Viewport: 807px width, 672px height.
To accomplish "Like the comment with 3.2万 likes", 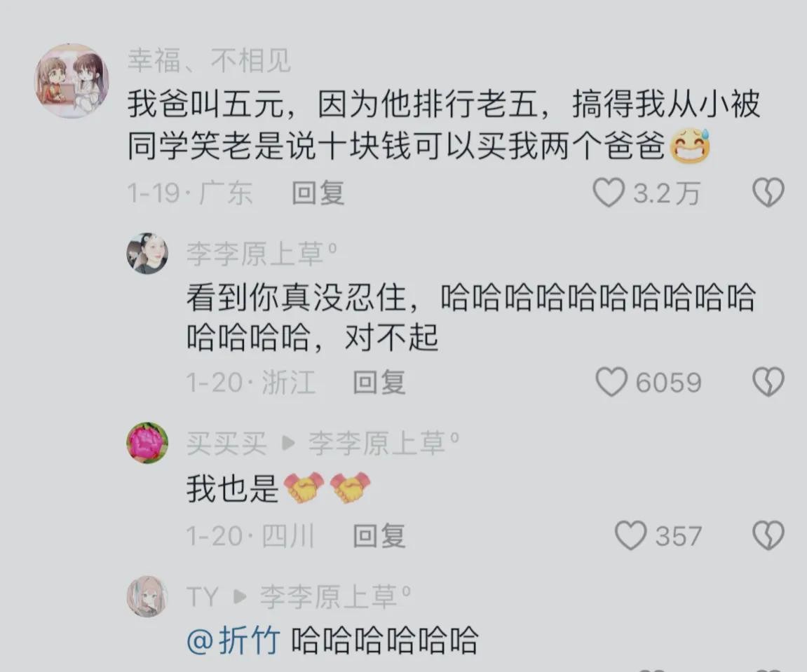I will point(609,193).
